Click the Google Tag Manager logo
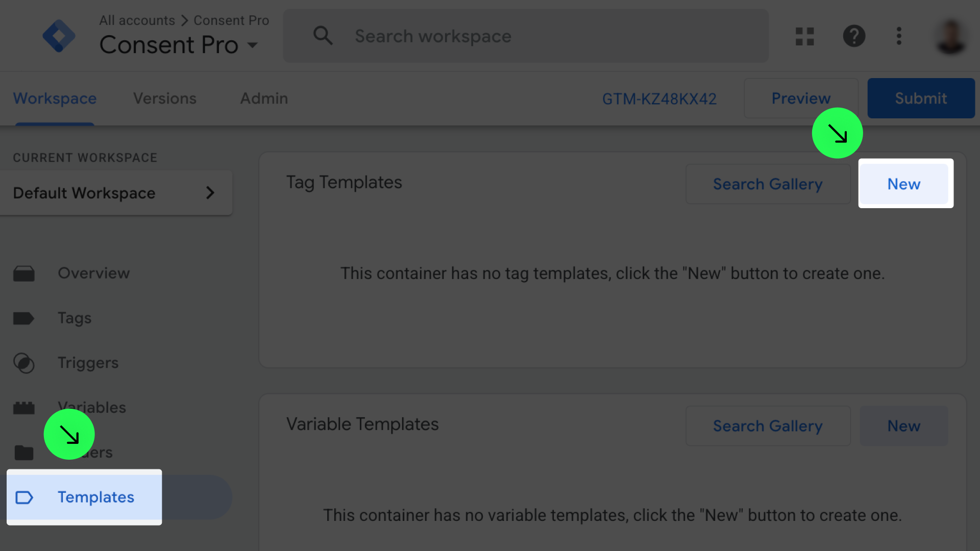 click(59, 36)
